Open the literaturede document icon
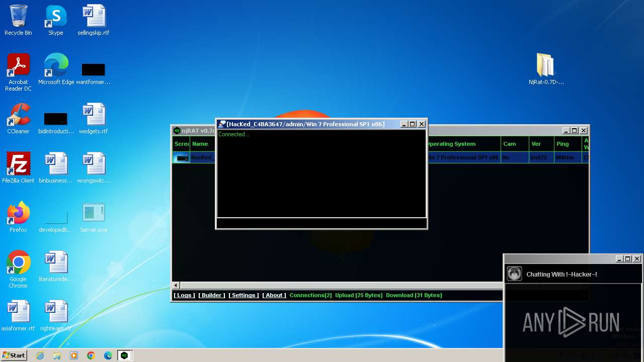 (56, 266)
